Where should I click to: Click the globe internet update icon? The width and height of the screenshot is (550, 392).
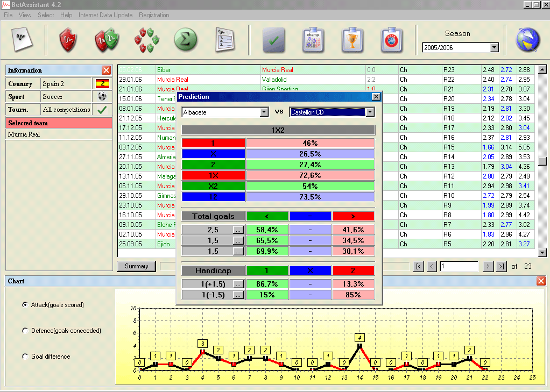(527, 40)
